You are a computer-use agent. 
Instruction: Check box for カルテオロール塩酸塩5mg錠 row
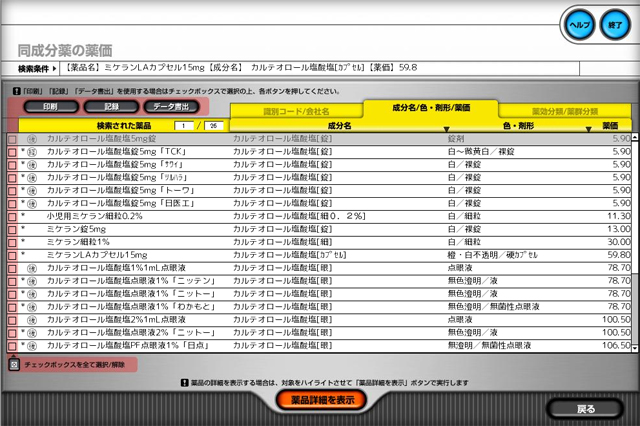tap(12, 139)
